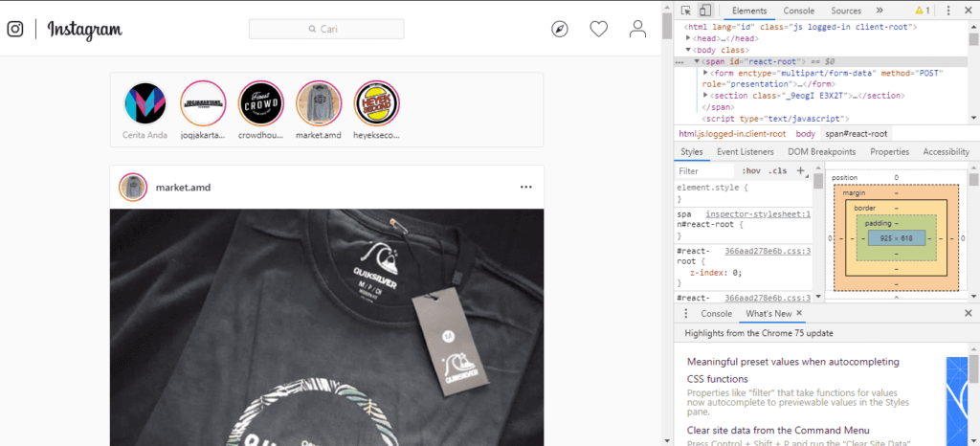Close the bottom drawer
This screenshot has width=980, height=446.
coord(969,314)
